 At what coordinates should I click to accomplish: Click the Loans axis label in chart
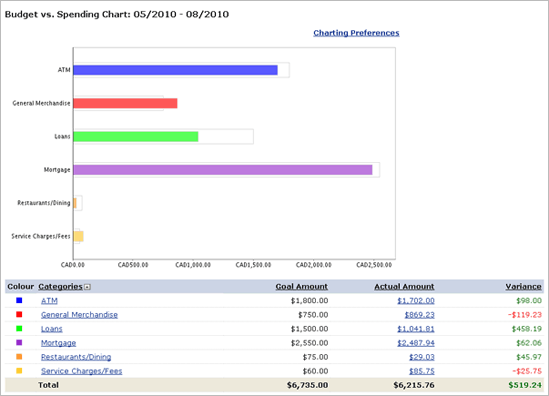pos(62,137)
